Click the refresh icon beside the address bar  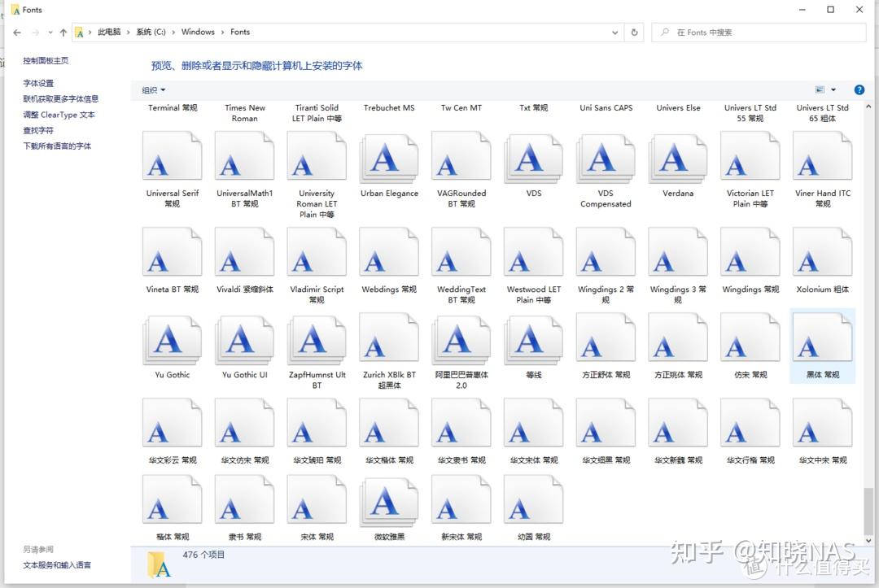[634, 32]
